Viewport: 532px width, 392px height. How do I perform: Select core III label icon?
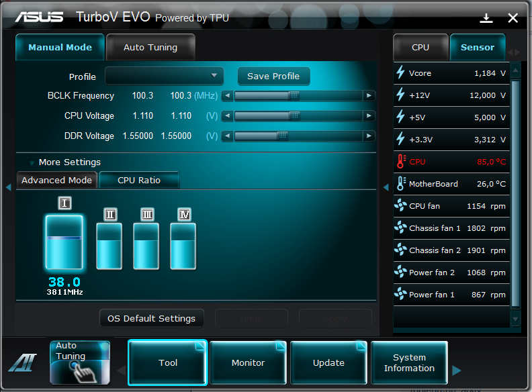tap(147, 214)
